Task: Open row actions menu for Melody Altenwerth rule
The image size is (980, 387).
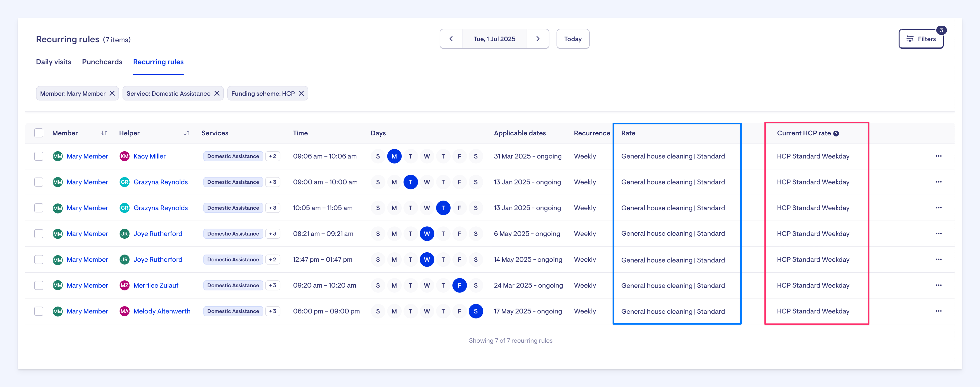Action: tap(939, 311)
